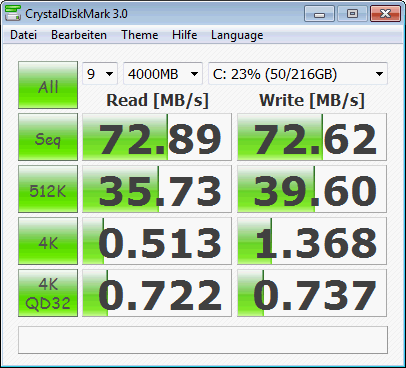Click the empty comment field at the bottom
This screenshot has height=368, width=406.
[203, 340]
